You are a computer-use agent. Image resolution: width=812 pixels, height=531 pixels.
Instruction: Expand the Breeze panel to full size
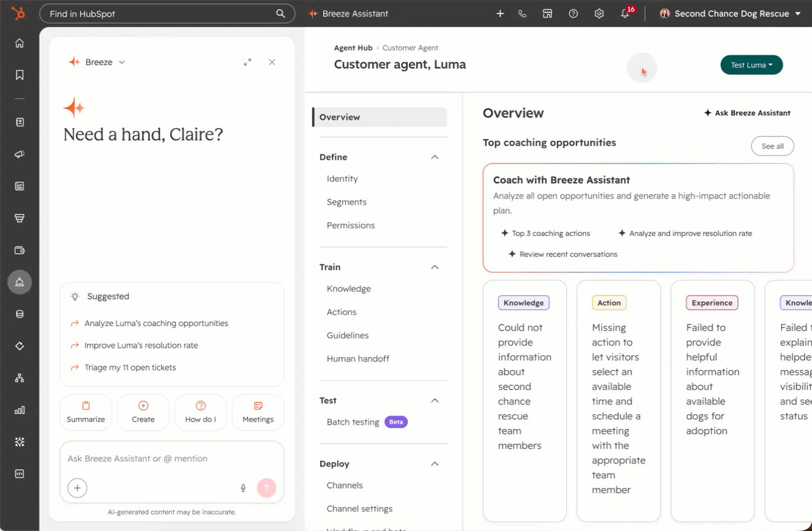[248, 62]
